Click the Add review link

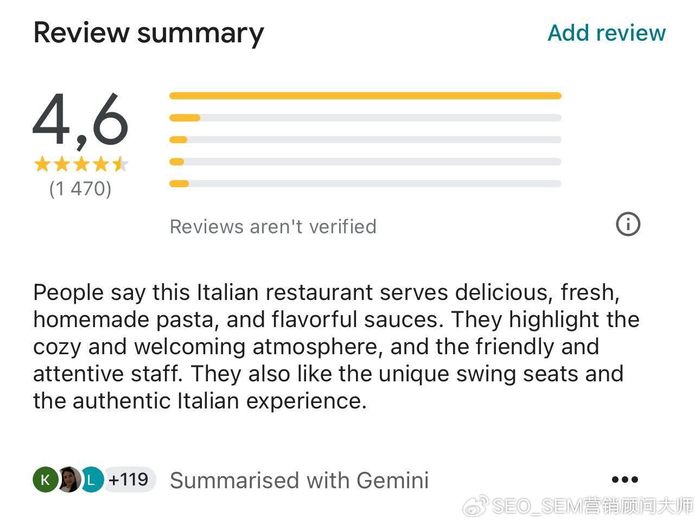[x=606, y=33]
